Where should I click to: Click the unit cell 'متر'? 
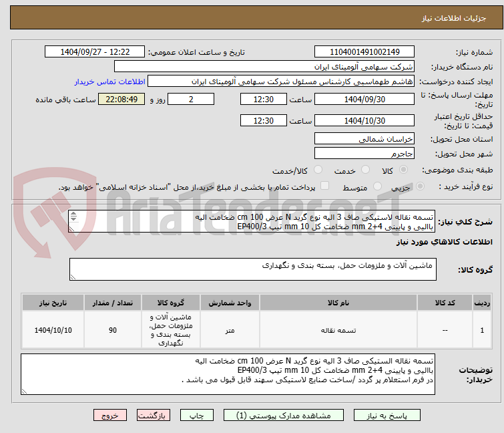point(230,330)
